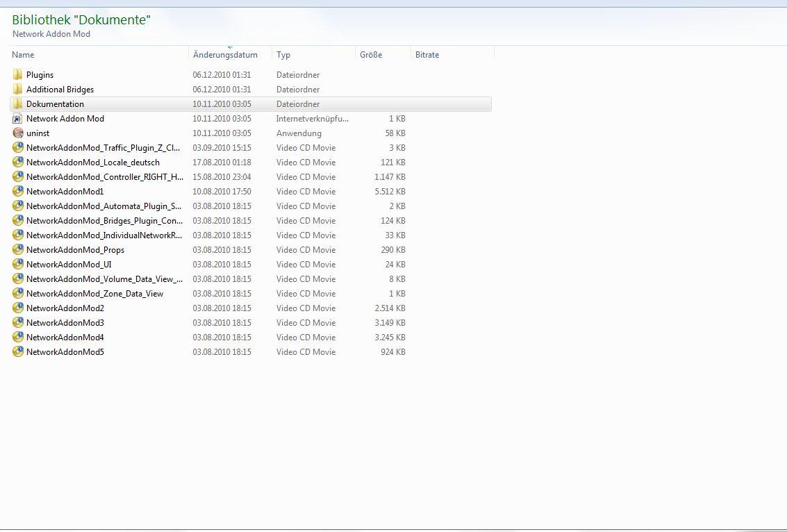This screenshot has width=787, height=532.
Task: Click the Bibliothek "Dokumente" library title
Action: coord(81,20)
